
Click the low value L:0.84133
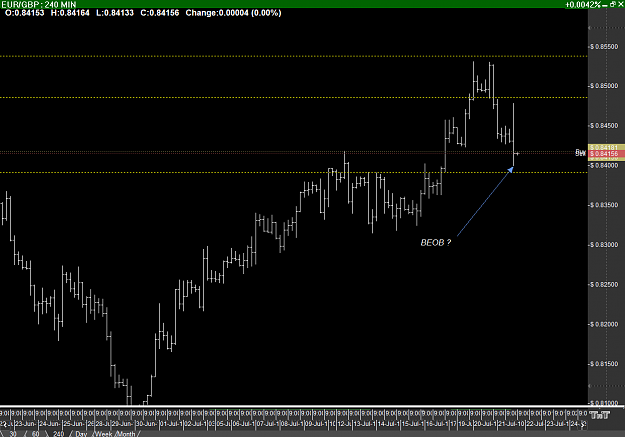[x=115, y=13]
